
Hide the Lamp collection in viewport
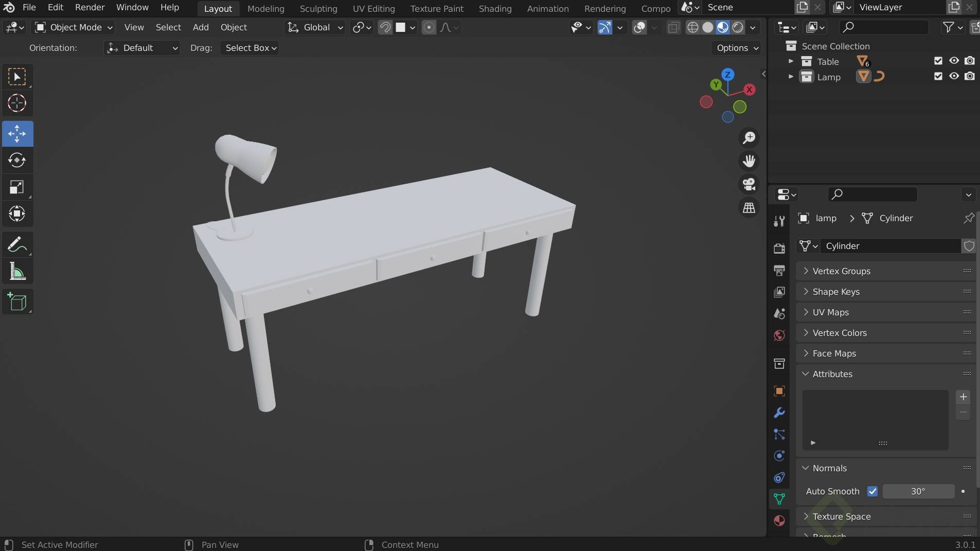tap(954, 76)
